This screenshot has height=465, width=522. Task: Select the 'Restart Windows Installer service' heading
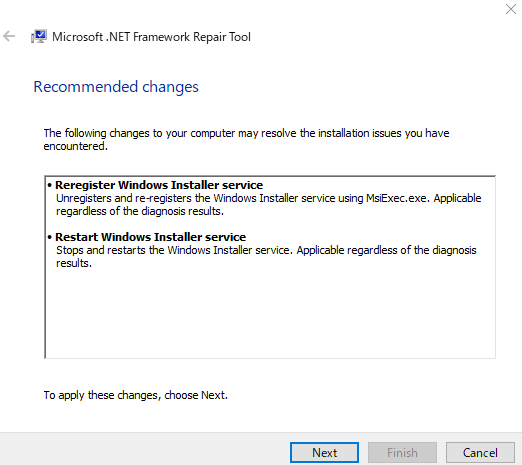point(150,237)
